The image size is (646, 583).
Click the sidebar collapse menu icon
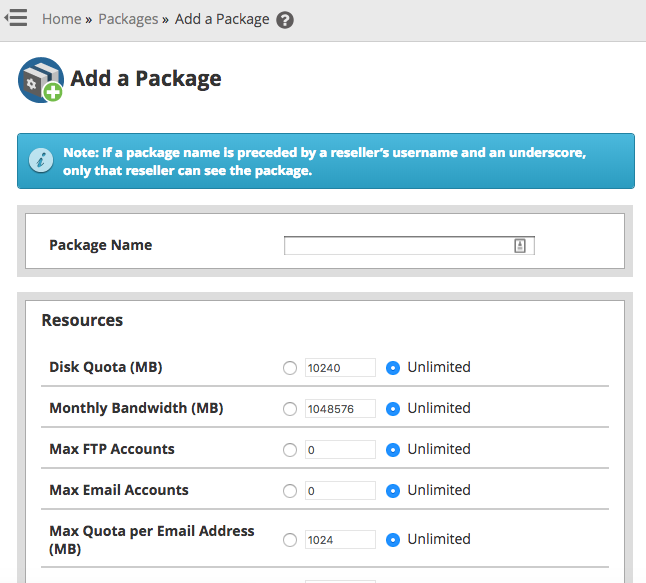[x=16, y=19]
